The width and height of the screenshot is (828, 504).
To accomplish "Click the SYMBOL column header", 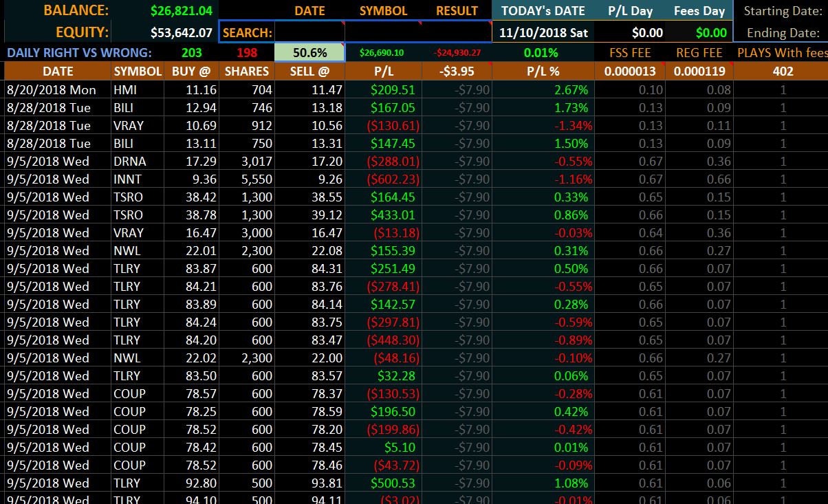I will pos(138,72).
